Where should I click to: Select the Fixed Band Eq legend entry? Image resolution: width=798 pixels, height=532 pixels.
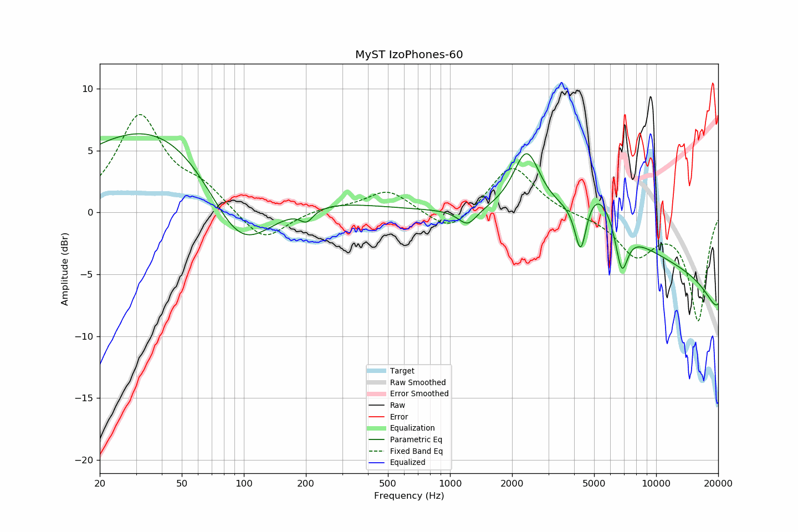coord(405,451)
